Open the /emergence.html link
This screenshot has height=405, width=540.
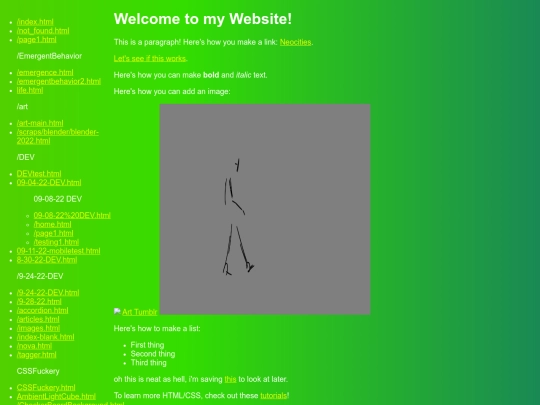tap(45, 73)
